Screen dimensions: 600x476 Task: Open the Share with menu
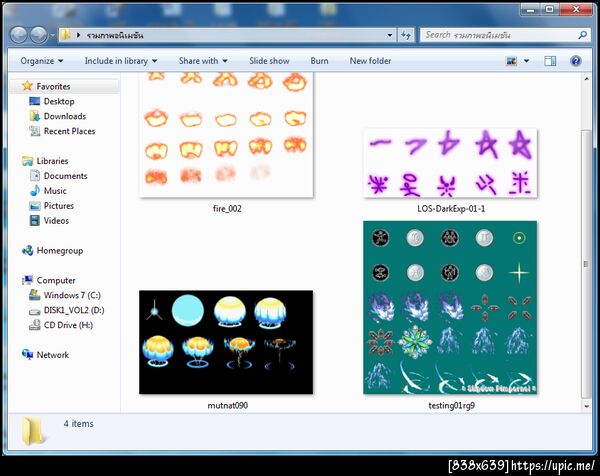[203, 61]
